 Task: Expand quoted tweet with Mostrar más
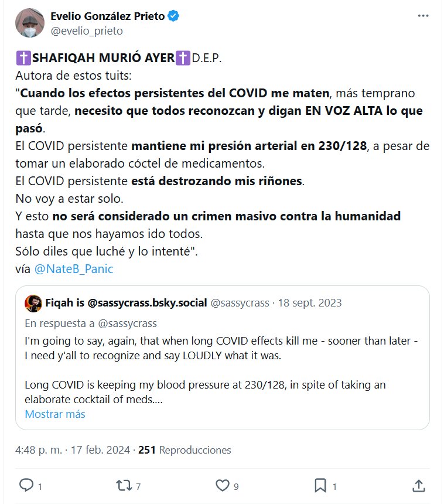coord(55,414)
